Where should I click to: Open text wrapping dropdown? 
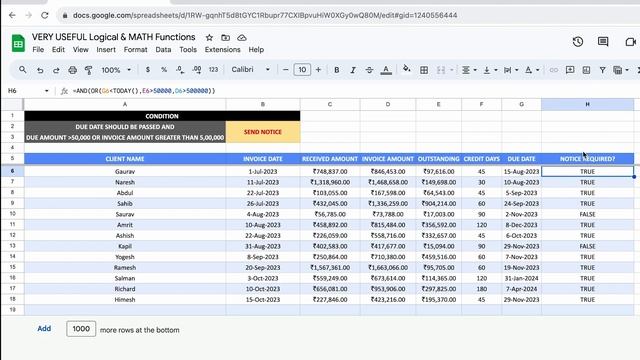click(511, 70)
